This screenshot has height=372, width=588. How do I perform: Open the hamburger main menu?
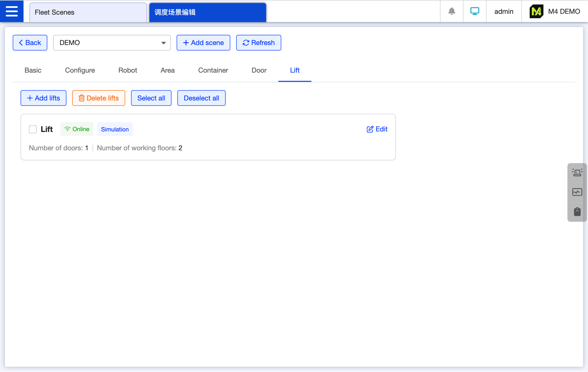tap(12, 11)
